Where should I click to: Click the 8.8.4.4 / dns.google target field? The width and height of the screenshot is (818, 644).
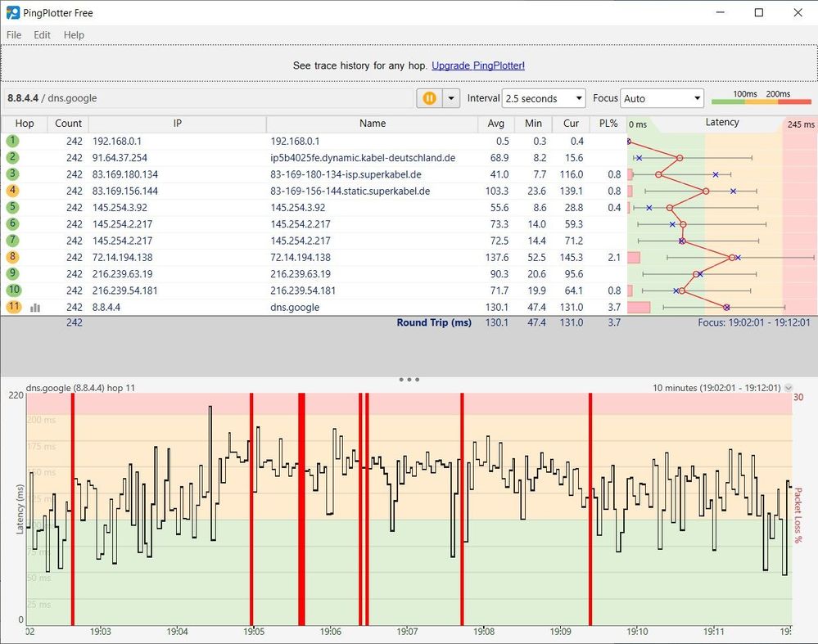(x=209, y=98)
